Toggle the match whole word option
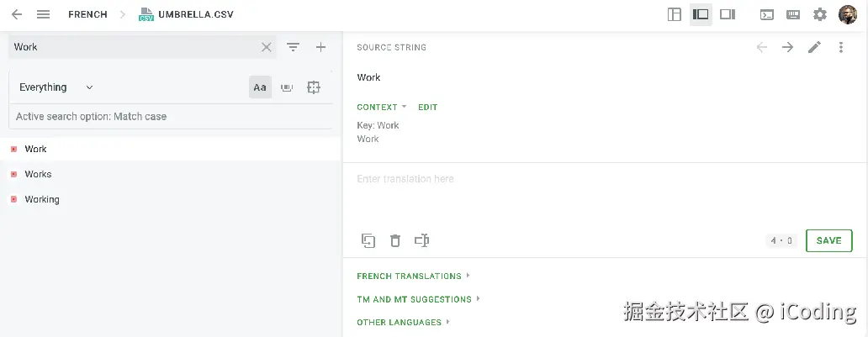This screenshot has width=868, height=337. [x=287, y=87]
